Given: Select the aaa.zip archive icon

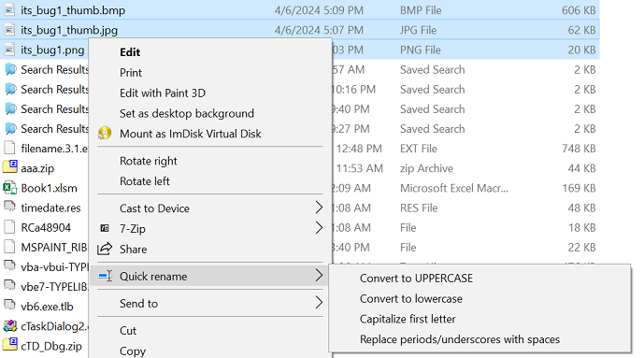Looking at the screenshot, I should tap(10, 167).
